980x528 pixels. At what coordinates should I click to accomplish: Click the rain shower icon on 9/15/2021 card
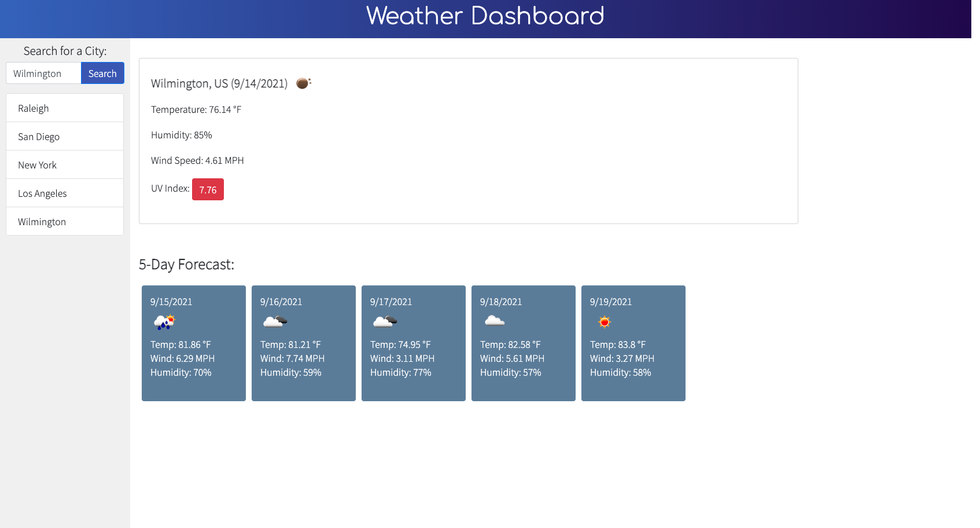coord(164,322)
